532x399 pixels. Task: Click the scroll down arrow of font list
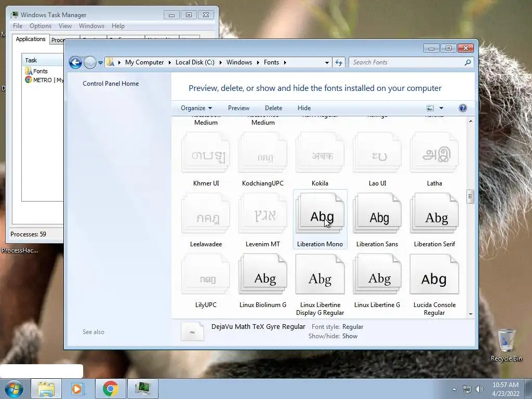click(x=470, y=314)
